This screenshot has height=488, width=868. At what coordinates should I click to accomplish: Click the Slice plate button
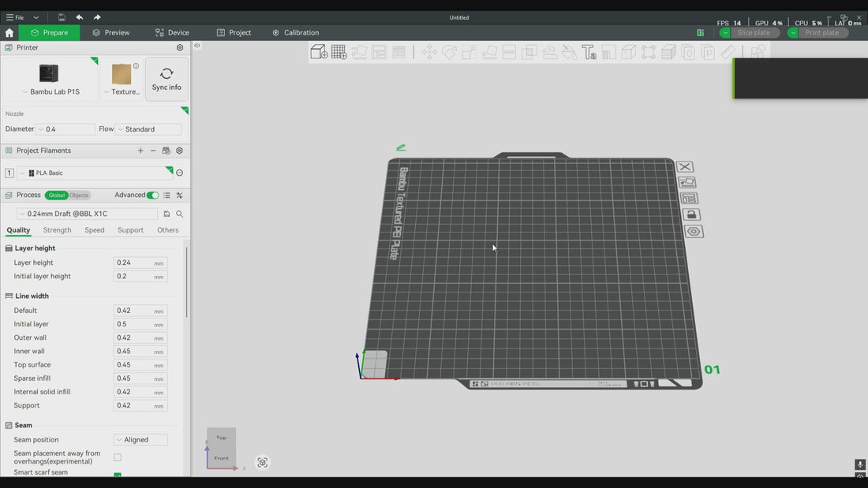[752, 32]
